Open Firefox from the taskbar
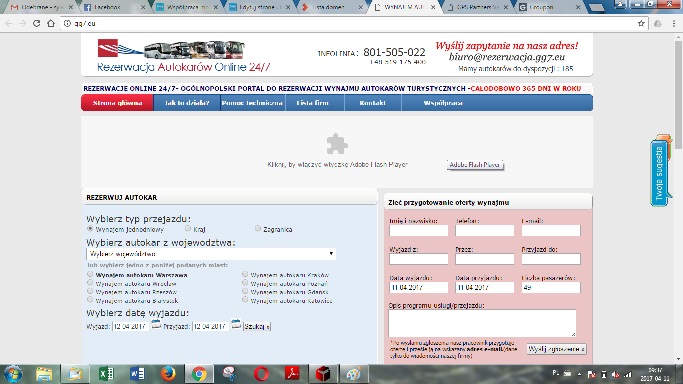The image size is (683, 384). pyautogui.click(x=168, y=374)
